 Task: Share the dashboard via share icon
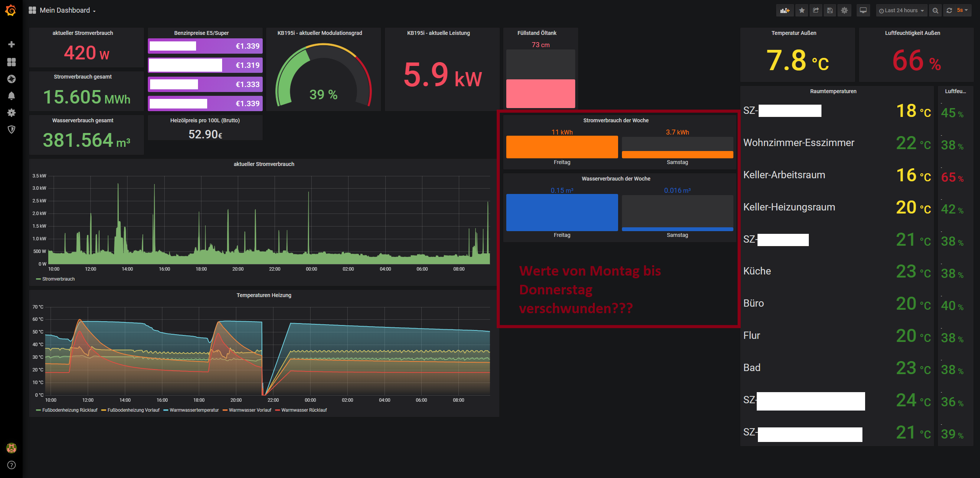816,10
